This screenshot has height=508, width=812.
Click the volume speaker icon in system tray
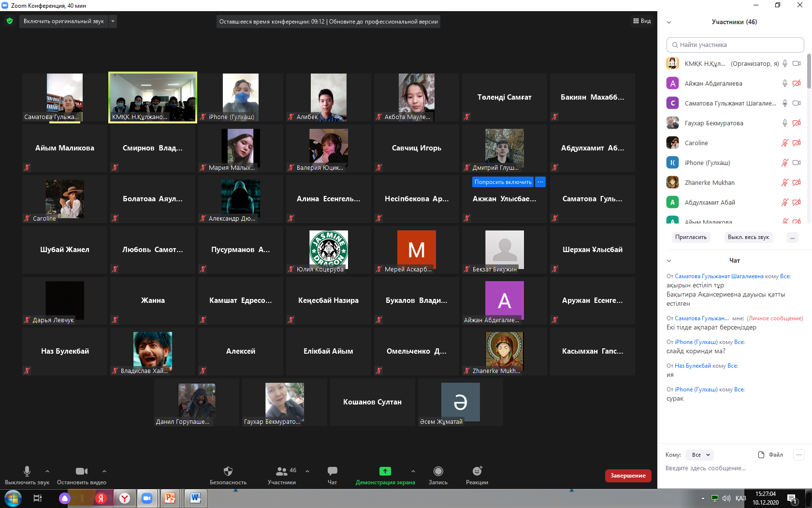[x=726, y=498]
